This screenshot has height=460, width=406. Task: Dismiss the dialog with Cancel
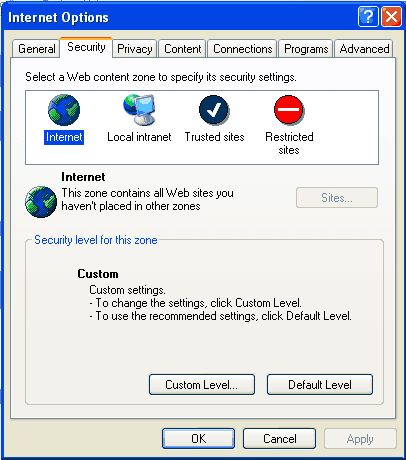[280, 439]
